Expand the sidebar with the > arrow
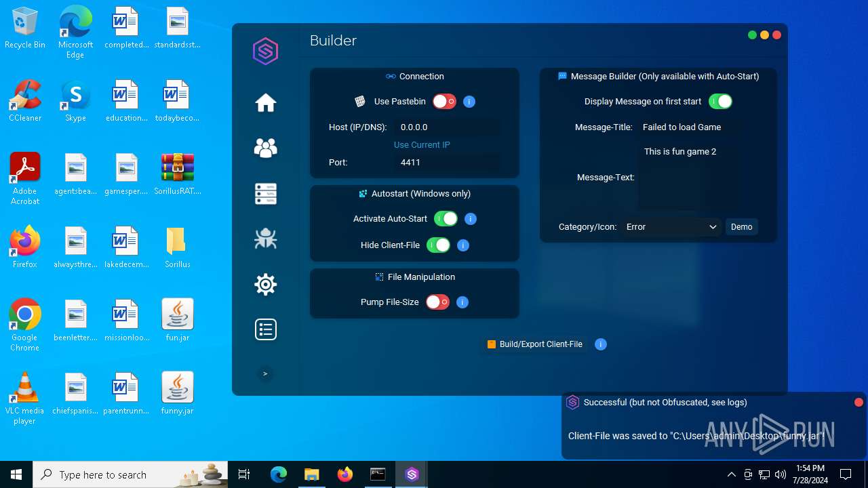The height and width of the screenshot is (488, 868). pyautogui.click(x=265, y=373)
